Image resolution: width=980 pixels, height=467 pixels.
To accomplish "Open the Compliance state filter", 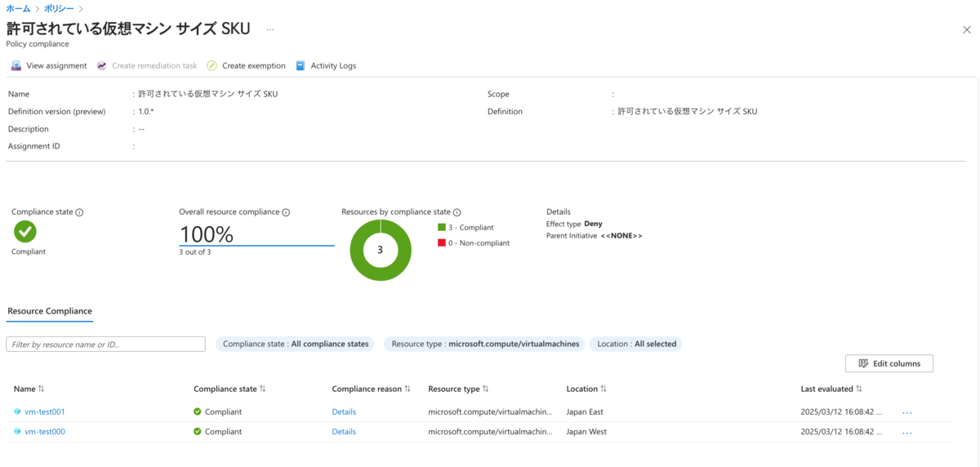I will pyautogui.click(x=296, y=344).
